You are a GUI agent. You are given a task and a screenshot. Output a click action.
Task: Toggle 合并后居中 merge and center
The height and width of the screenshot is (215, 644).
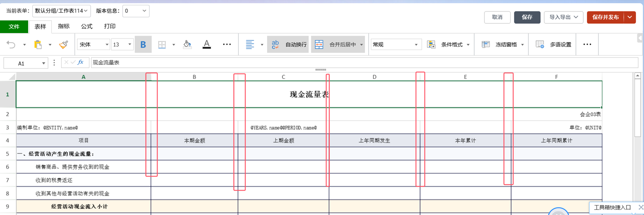click(335, 44)
